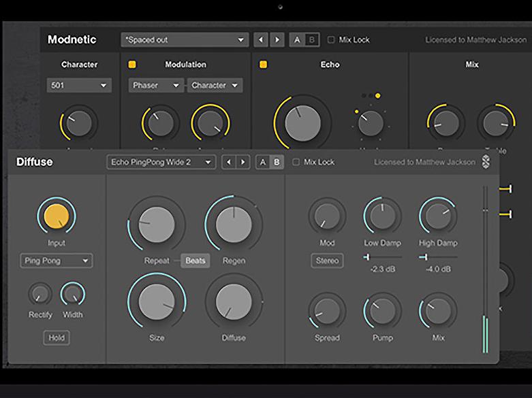This screenshot has width=532, height=398.
Task: Toggle the yellow Modulation enable switch
Action: coord(132,65)
